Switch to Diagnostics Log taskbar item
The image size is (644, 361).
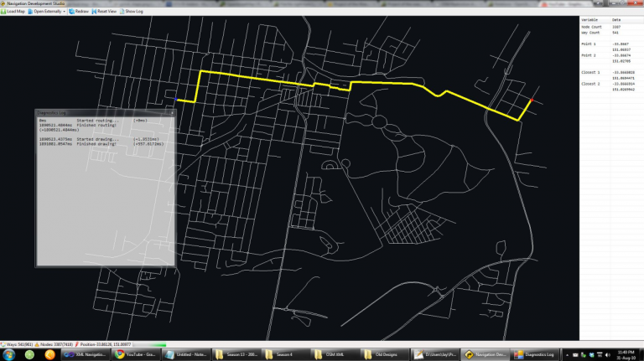pos(535,354)
